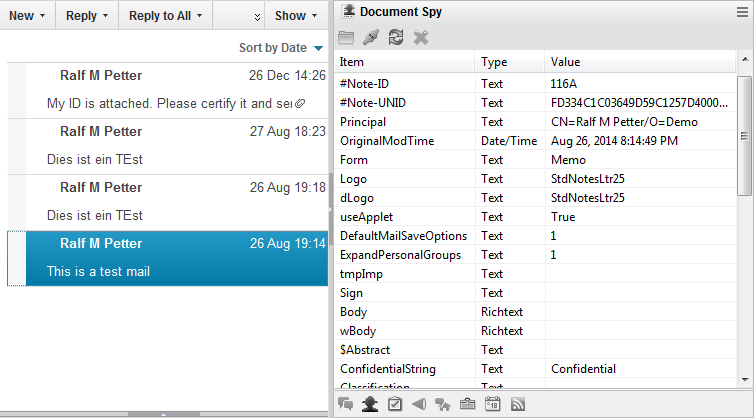Select the #Note-UNID item row
Viewport: 755px width, 419px height.
pyautogui.click(x=535, y=103)
